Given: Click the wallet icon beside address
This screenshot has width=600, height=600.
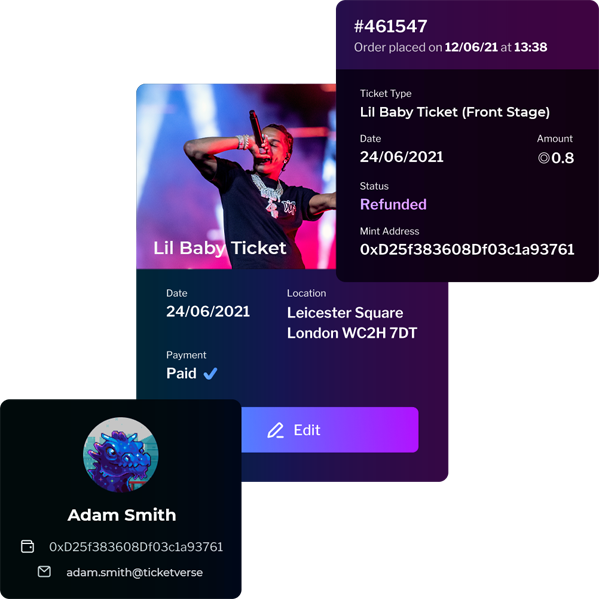Looking at the screenshot, I should (x=27, y=546).
